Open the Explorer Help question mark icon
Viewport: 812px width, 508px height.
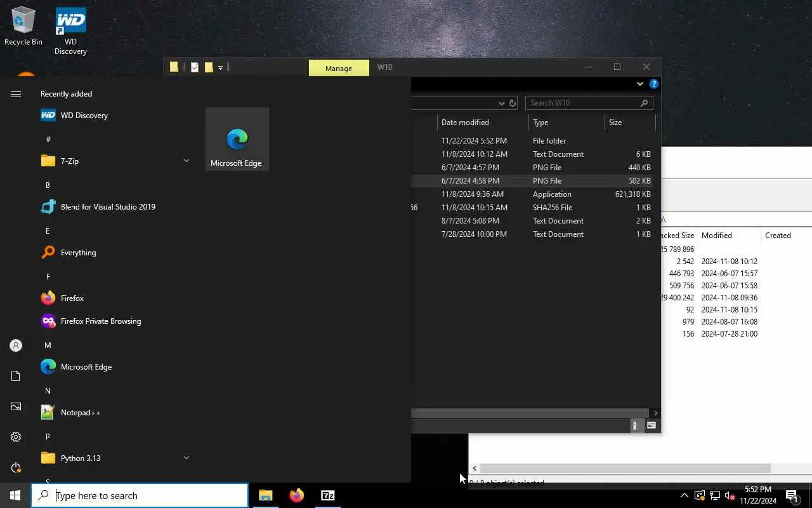(653, 84)
